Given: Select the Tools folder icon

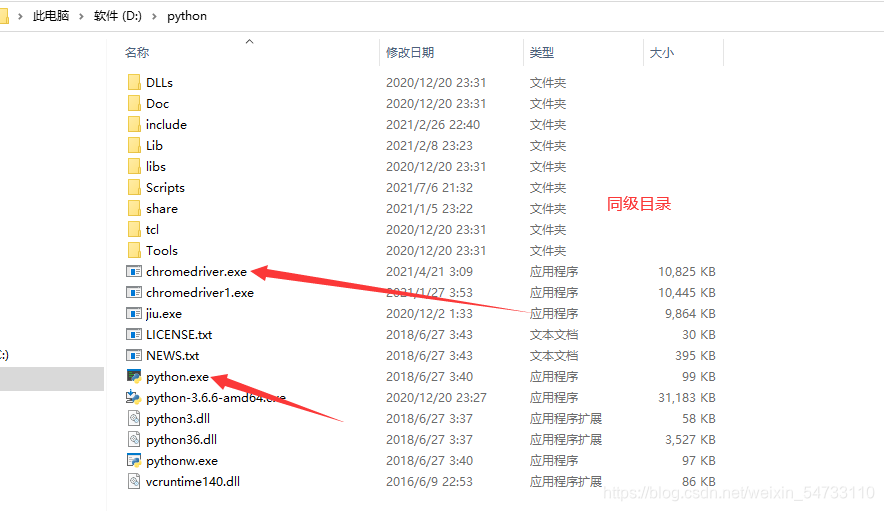Looking at the screenshot, I should coord(134,250).
